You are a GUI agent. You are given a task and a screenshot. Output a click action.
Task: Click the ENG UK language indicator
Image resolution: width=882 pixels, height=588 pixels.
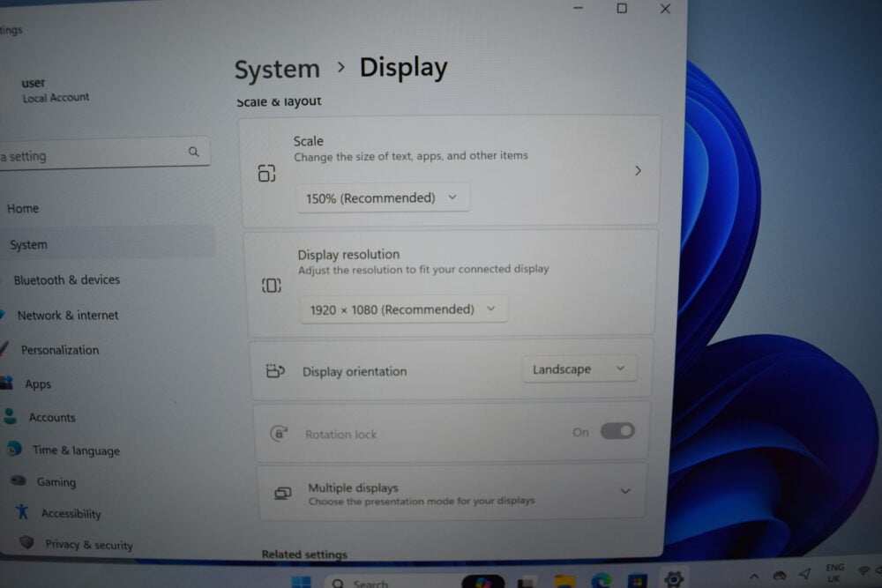(x=834, y=573)
